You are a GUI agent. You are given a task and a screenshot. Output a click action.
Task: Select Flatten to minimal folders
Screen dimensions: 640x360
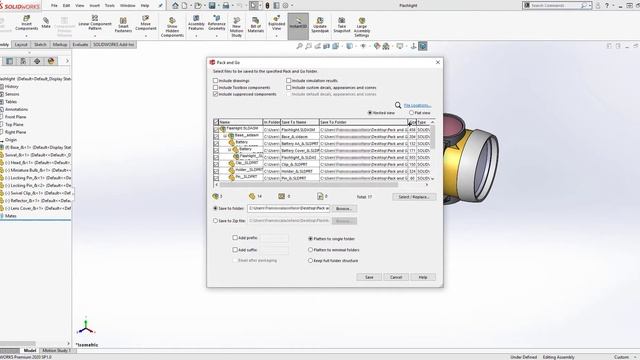tap(310, 249)
